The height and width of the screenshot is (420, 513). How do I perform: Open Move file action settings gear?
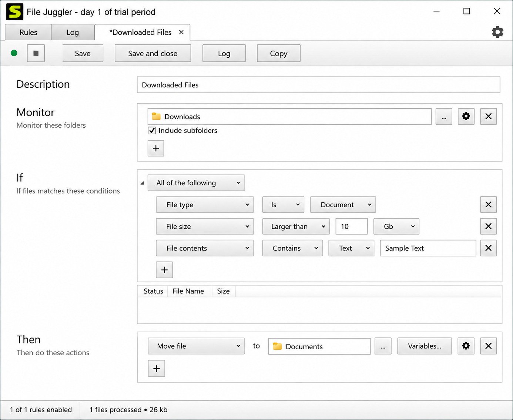point(466,346)
